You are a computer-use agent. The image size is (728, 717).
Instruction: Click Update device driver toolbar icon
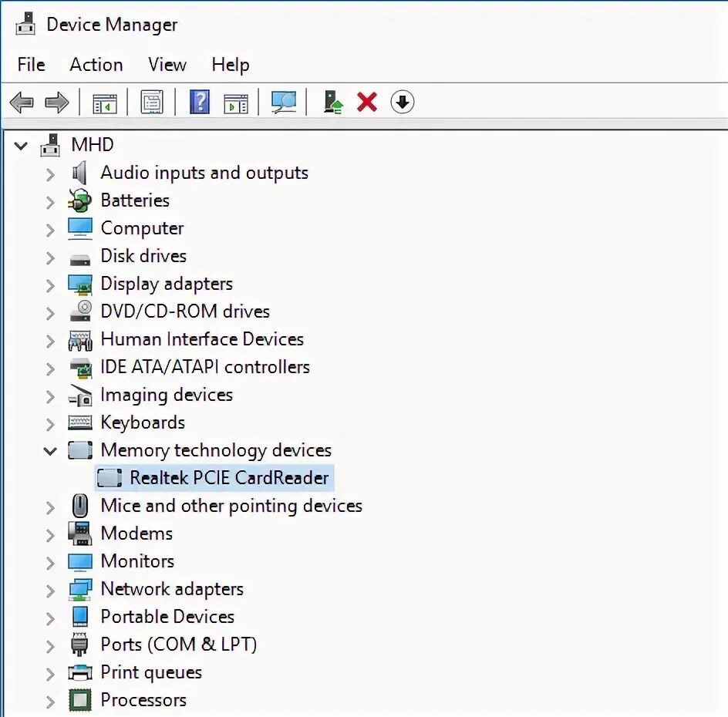coord(333,102)
